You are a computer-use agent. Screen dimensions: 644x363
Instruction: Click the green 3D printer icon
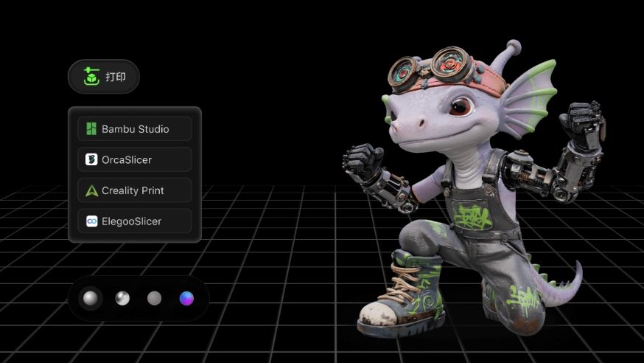(91, 77)
